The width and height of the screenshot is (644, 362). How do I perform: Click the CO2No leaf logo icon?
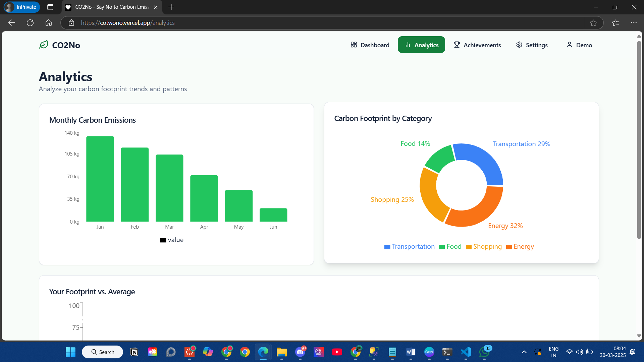tap(44, 45)
